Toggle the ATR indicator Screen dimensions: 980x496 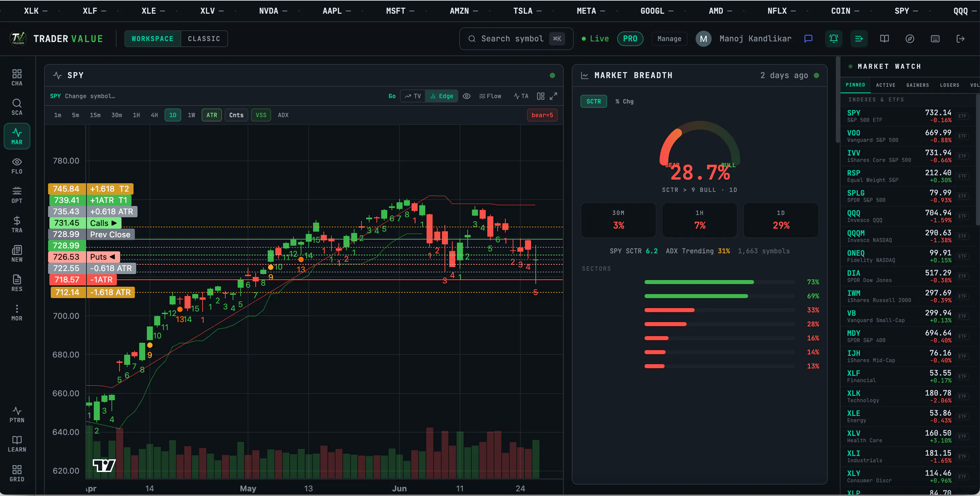point(212,115)
